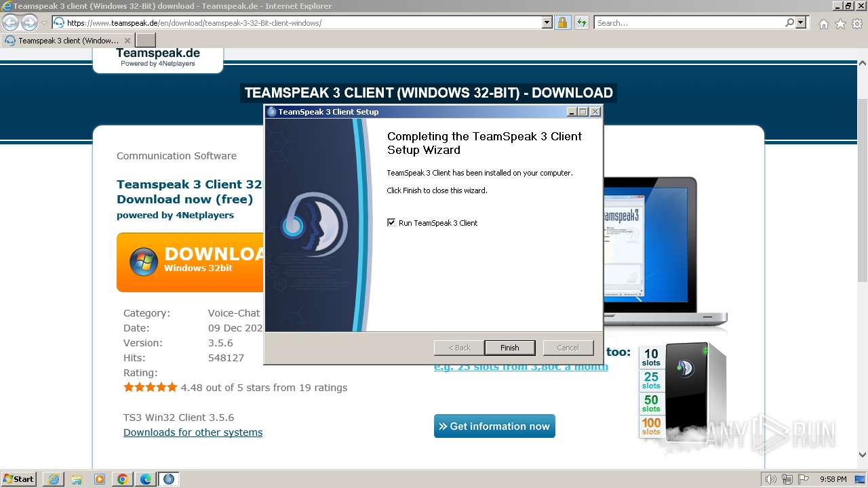Click Get information now button

[494, 426]
